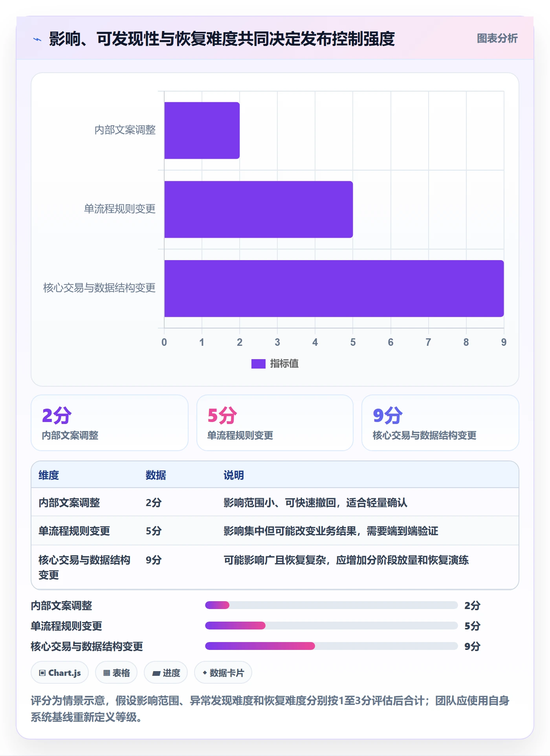The width and height of the screenshot is (550, 756).
Task: Click the 内部文案调整 chart axis label
Action: [x=125, y=130]
